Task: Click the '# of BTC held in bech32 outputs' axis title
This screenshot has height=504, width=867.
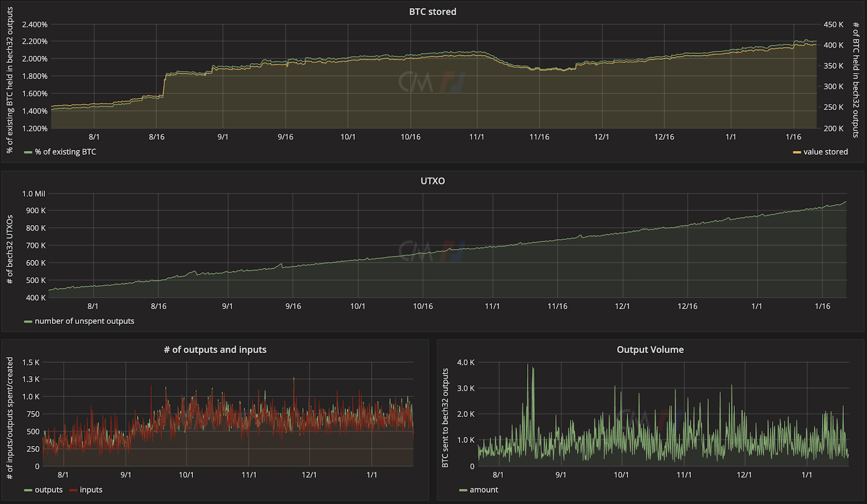Action: point(856,80)
